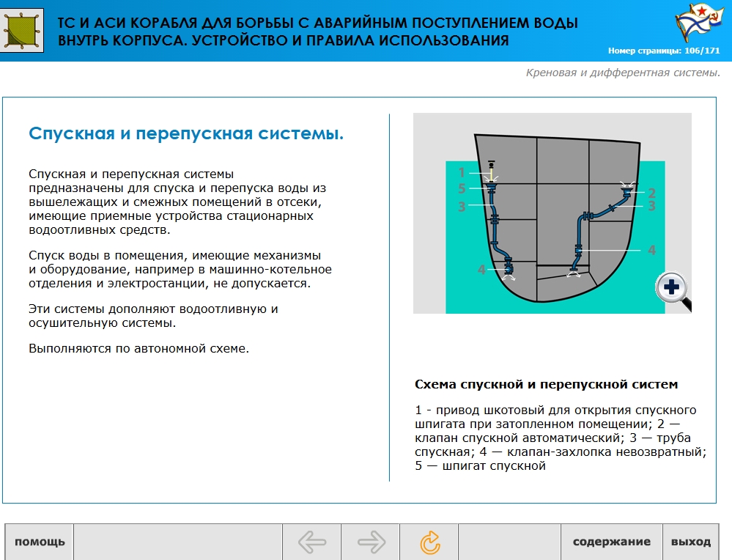Open the помощь help button

[40, 542]
